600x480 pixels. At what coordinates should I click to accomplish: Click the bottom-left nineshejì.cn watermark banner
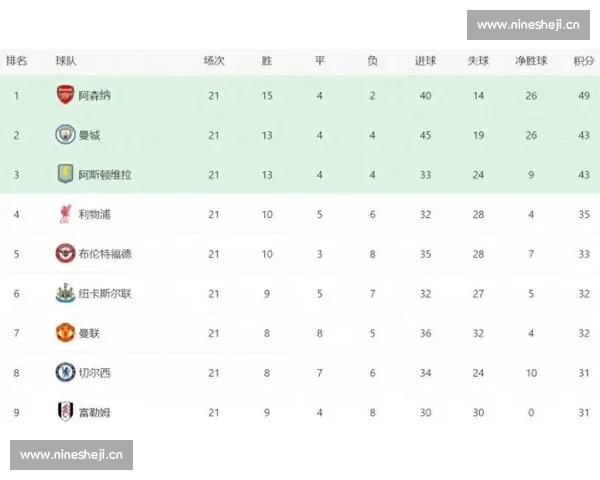coord(72,455)
